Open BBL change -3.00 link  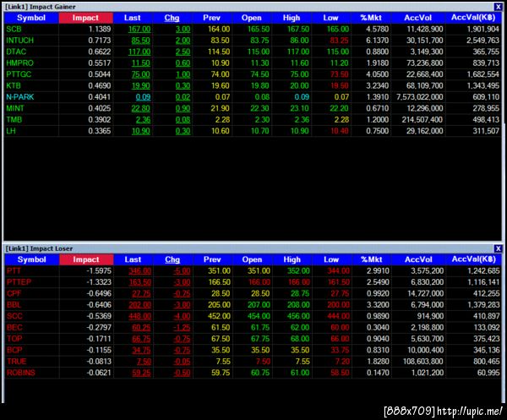click(182, 304)
